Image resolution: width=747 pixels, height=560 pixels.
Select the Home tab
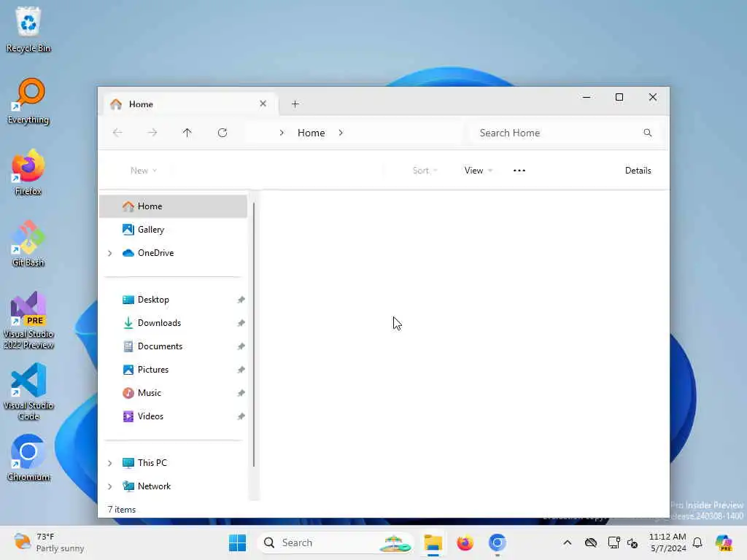[x=189, y=104]
